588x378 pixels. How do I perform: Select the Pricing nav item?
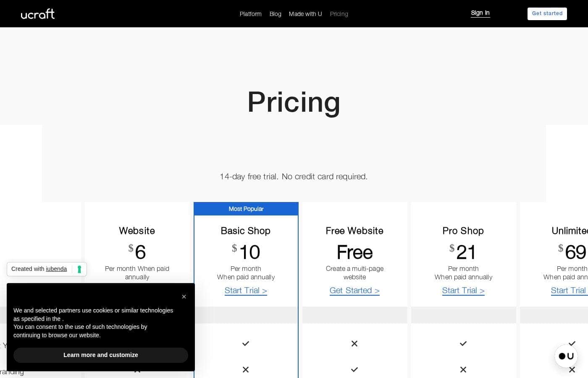[x=339, y=14]
